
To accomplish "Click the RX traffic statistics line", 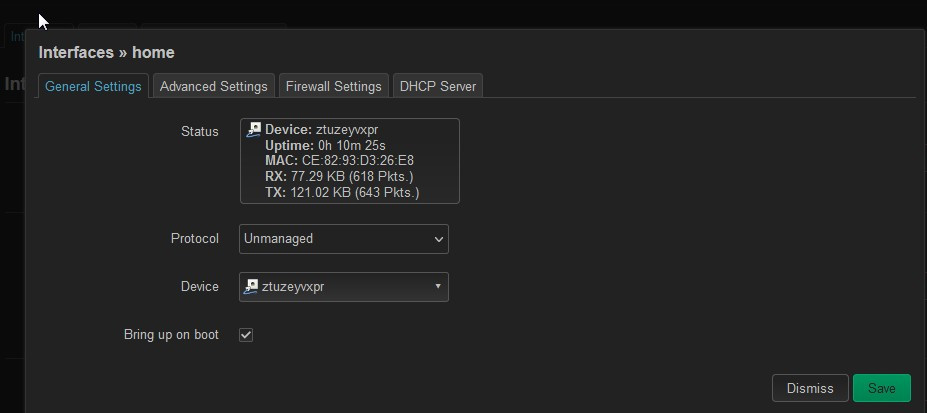I will [339, 177].
